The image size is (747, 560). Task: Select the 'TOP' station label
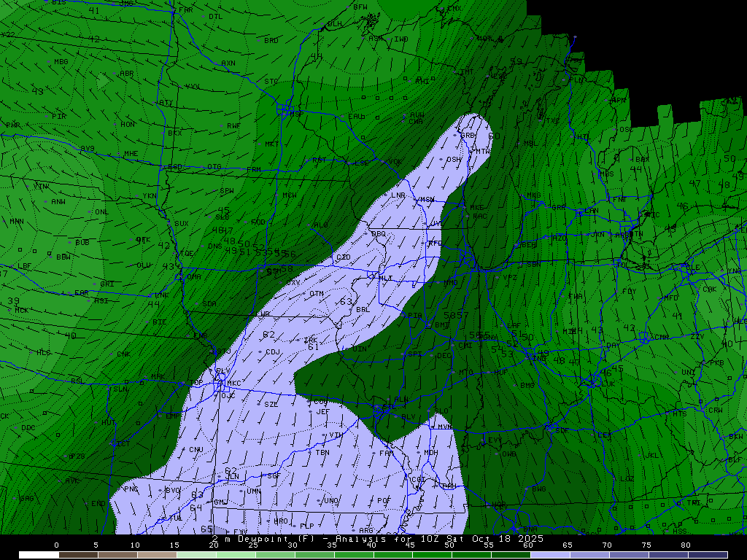click(x=196, y=383)
